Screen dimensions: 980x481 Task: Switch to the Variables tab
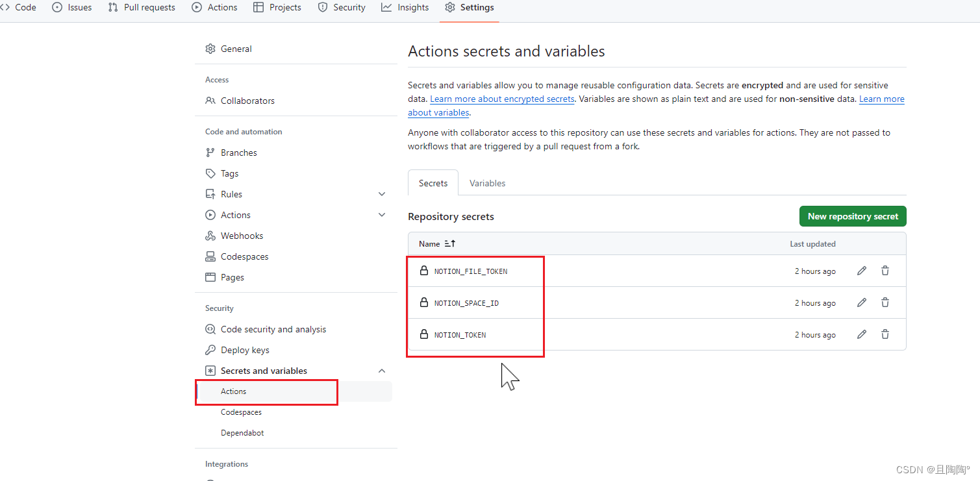(x=488, y=183)
